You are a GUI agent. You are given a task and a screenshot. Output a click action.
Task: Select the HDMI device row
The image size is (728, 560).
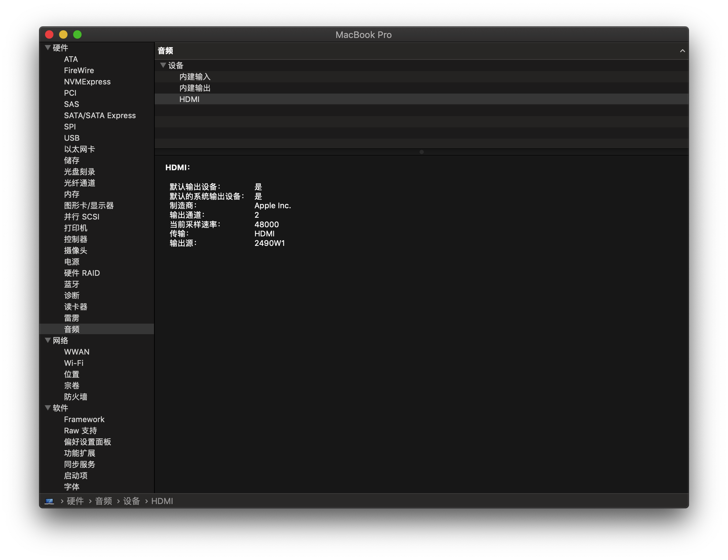[x=189, y=99]
